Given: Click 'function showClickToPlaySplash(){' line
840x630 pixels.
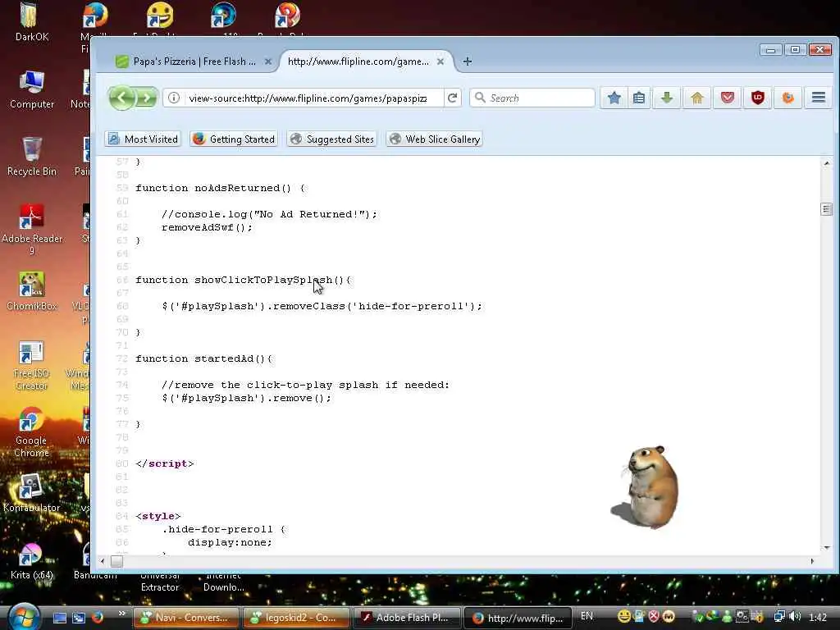Looking at the screenshot, I should 243,281.
